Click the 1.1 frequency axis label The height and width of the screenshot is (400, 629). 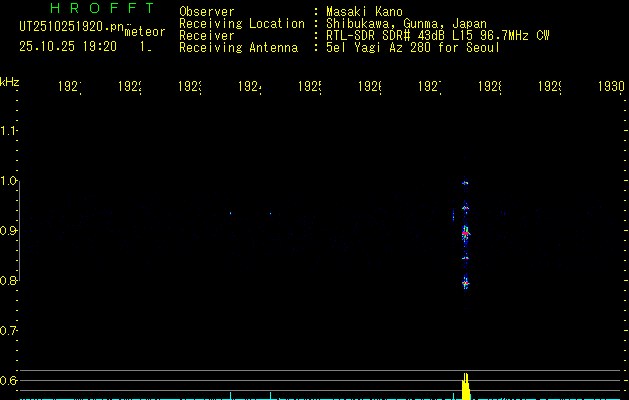pyautogui.click(x=8, y=130)
